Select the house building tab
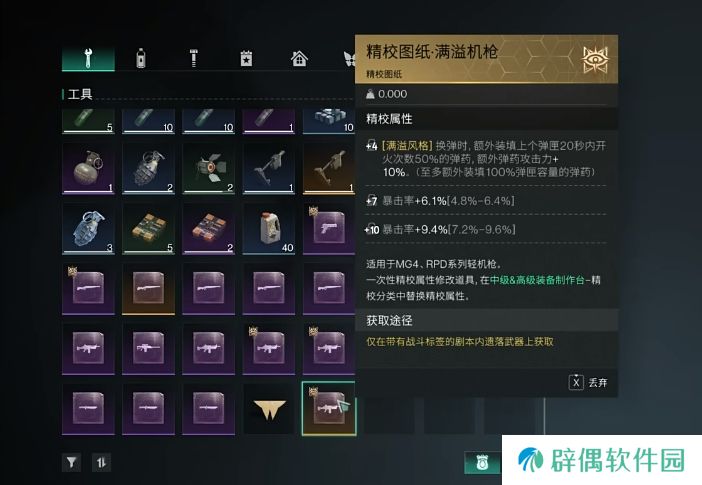This screenshot has width=702, height=485. point(299,59)
